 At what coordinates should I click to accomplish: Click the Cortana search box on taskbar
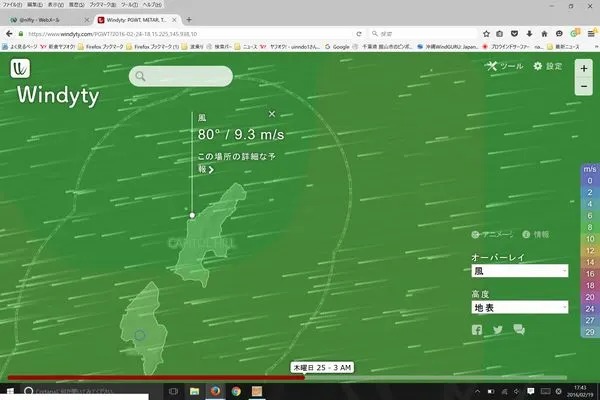(x=92, y=391)
